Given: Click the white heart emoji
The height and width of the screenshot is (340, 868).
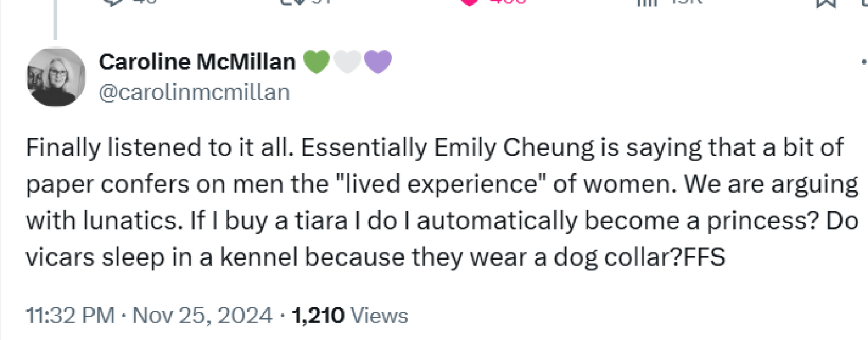Looking at the screenshot, I should [348, 62].
